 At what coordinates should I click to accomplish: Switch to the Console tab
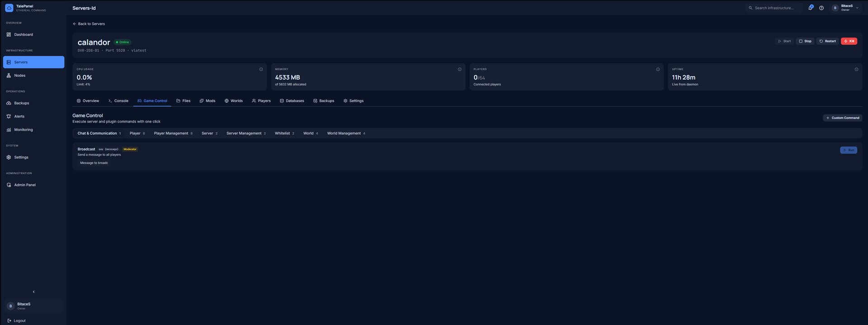tap(118, 101)
